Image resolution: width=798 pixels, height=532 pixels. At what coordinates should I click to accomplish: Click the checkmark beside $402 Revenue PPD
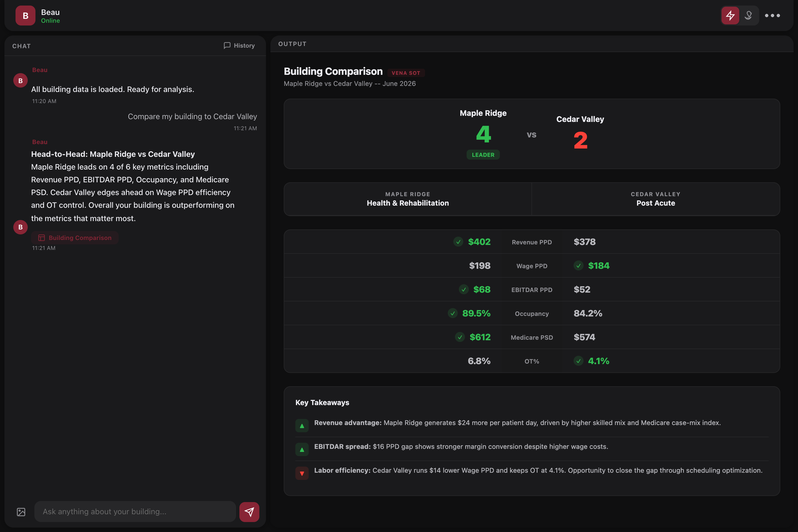(458, 242)
